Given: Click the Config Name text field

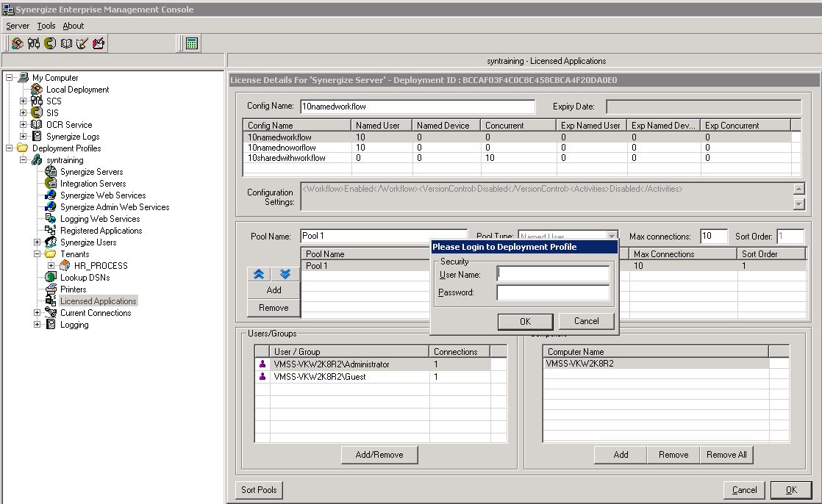Looking at the screenshot, I should (x=418, y=107).
